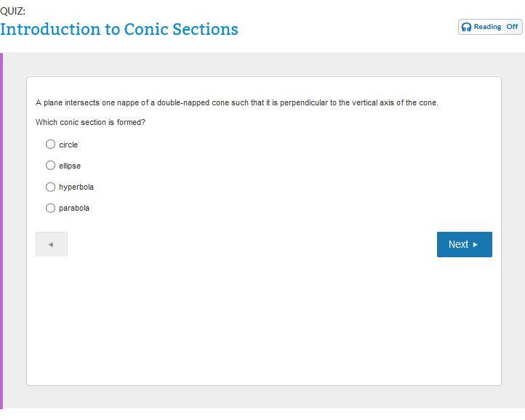
Task: Click the question sentence about the plane
Action: pyautogui.click(x=237, y=102)
